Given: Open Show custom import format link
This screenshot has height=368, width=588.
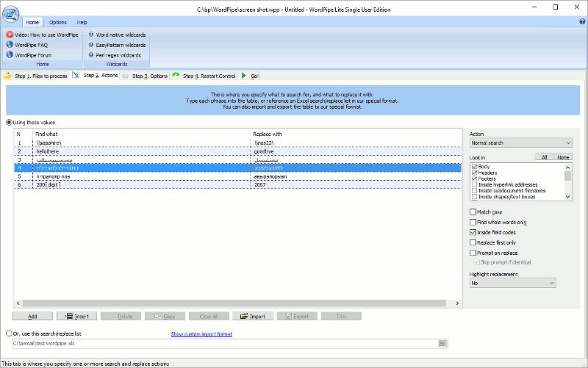Looking at the screenshot, I should point(201,334).
